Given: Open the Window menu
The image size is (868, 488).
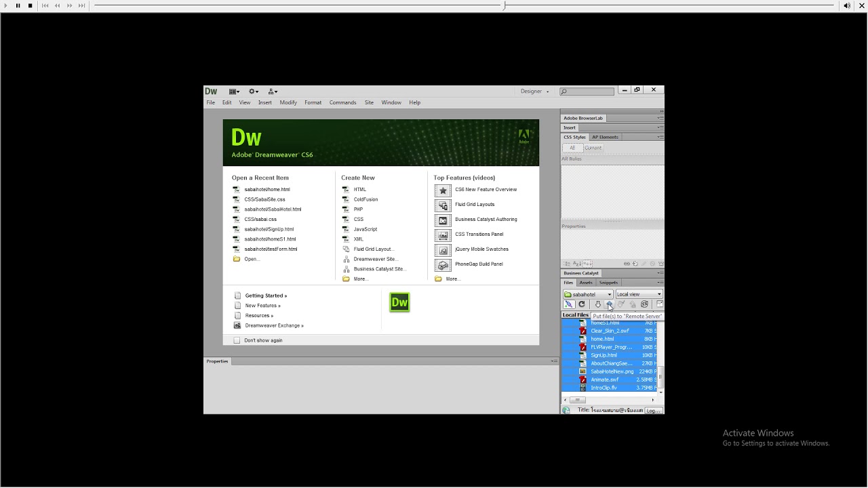Looking at the screenshot, I should click(x=391, y=102).
